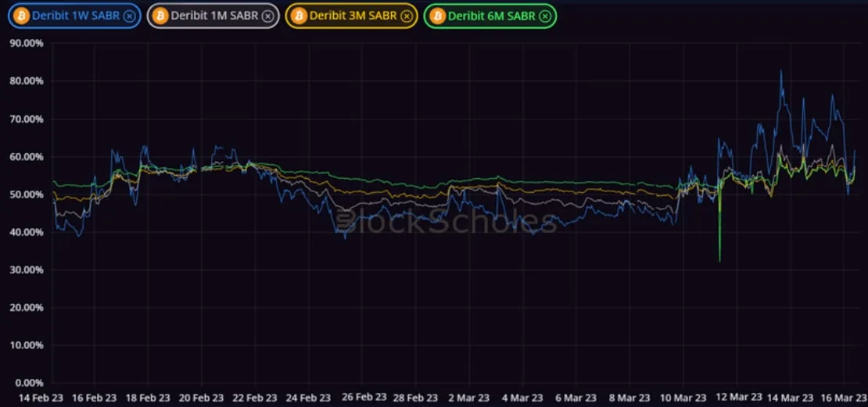Remove the Deribit 1M SABR series
The width and height of the screenshot is (868, 407).
tap(267, 16)
